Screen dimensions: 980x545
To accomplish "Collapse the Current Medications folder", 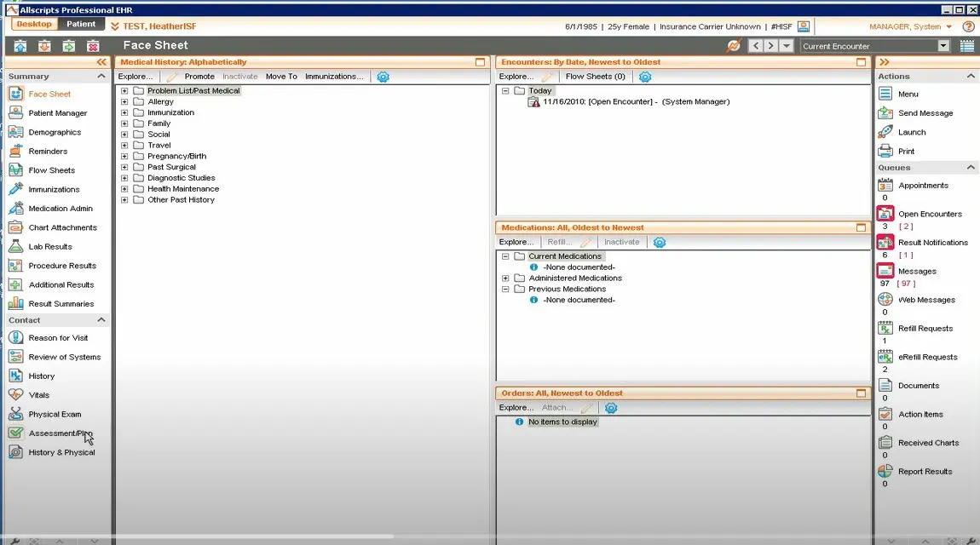I will [x=506, y=255].
